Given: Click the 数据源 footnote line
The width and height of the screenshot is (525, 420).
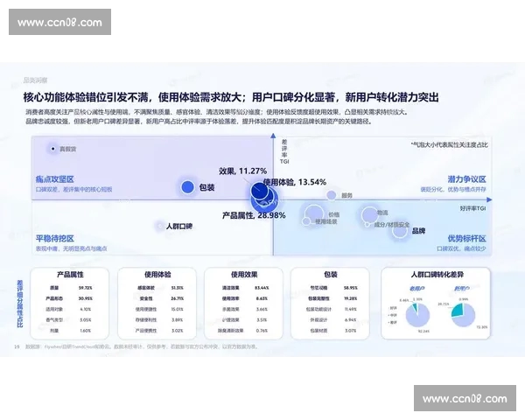Looking at the screenshot, I should pyautogui.click(x=142, y=346).
